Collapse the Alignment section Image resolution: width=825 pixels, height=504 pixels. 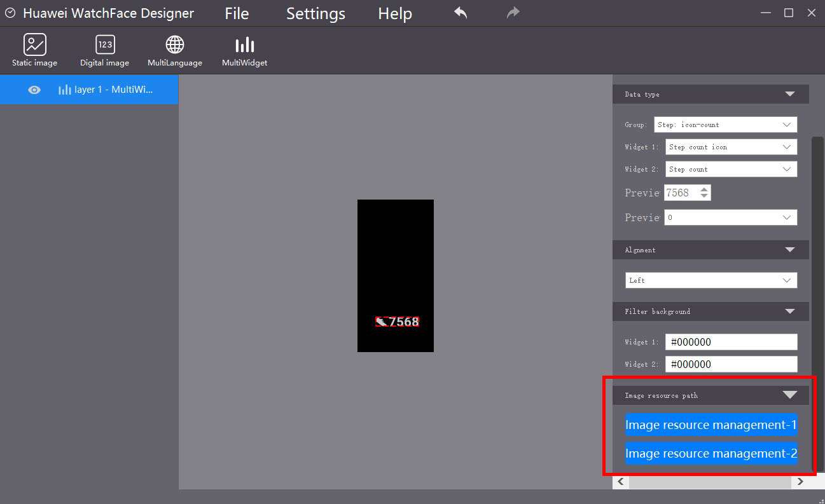[790, 250]
